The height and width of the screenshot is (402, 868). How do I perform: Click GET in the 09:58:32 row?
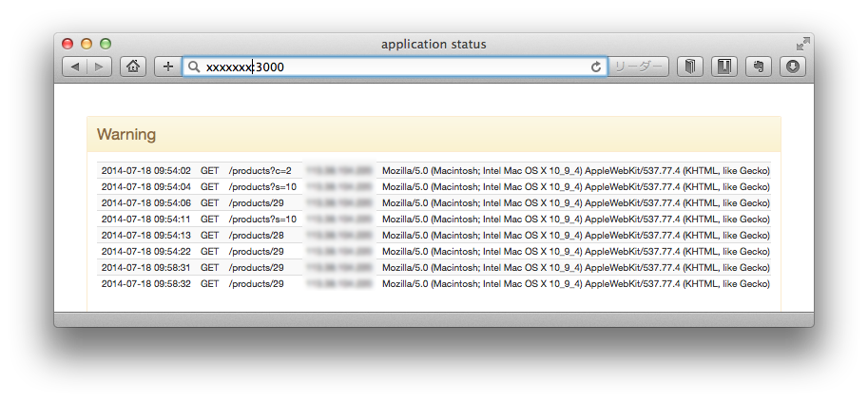click(210, 283)
